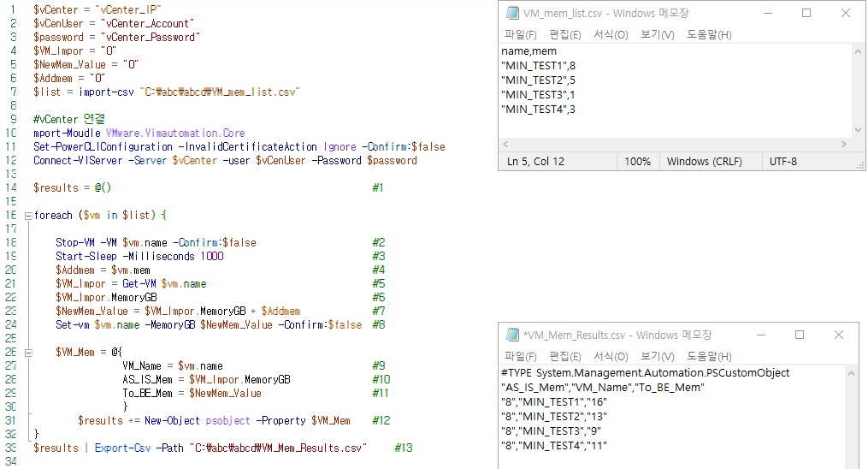Click the "Ln 5, Col 12" status bar entry
The height and width of the screenshot is (469, 868).
[536, 162]
